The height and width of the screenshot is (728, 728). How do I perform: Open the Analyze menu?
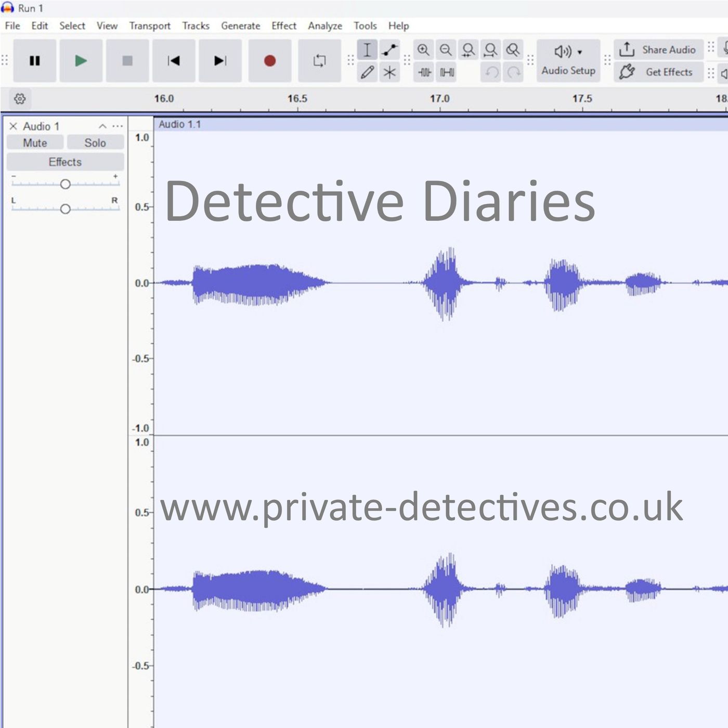coord(325,26)
